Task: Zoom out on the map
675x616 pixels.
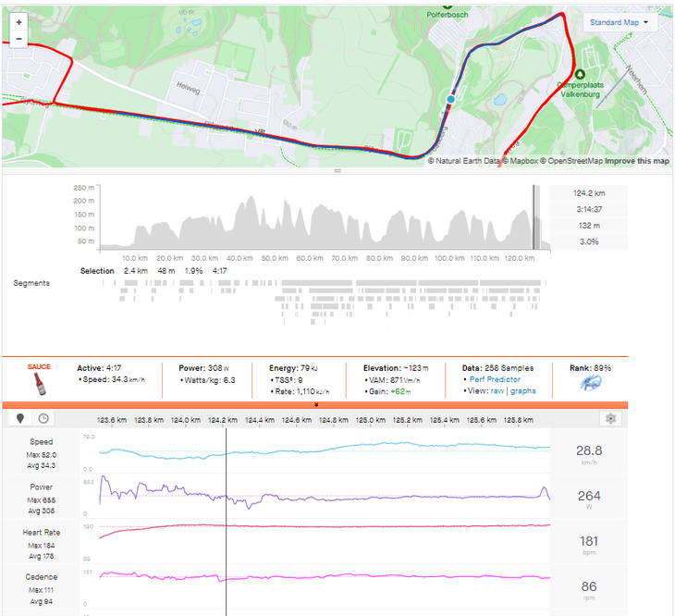Action: (x=18, y=40)
